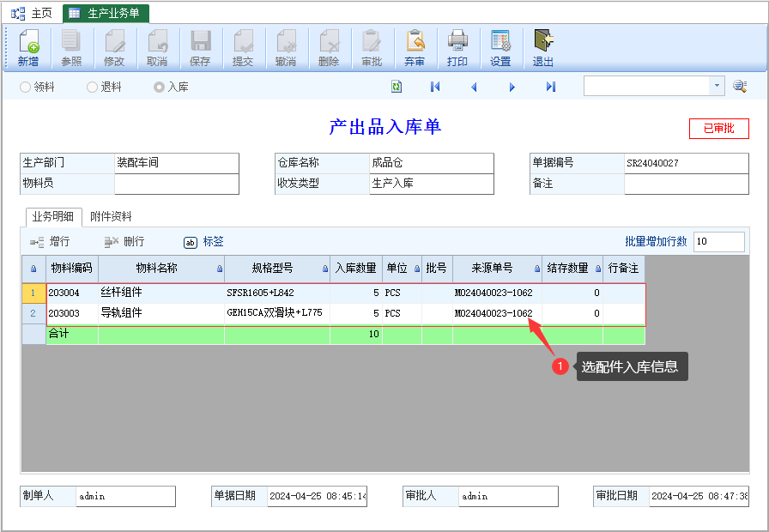The image size is (769, 532).
Task: Click the 制单人 field showing admin
Action: (x=125, y=496)
